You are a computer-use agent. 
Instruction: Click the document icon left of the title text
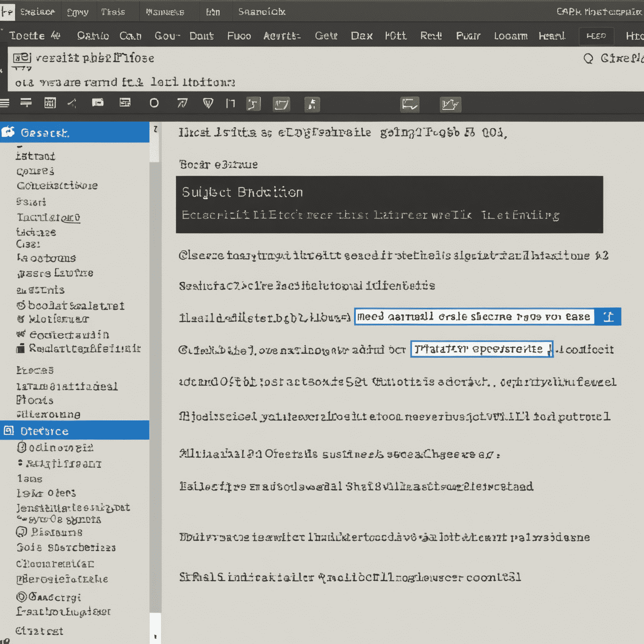pyautogui.click(x=21, y=58)
